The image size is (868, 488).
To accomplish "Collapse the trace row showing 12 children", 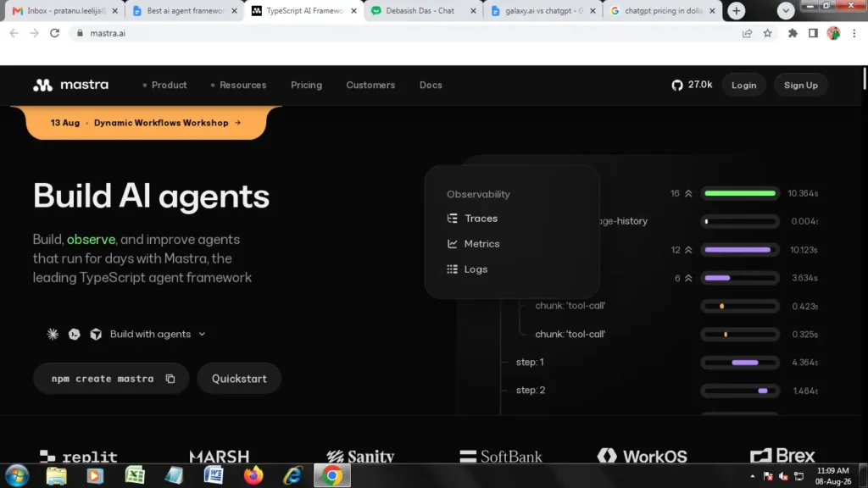I will click(688, 250).
